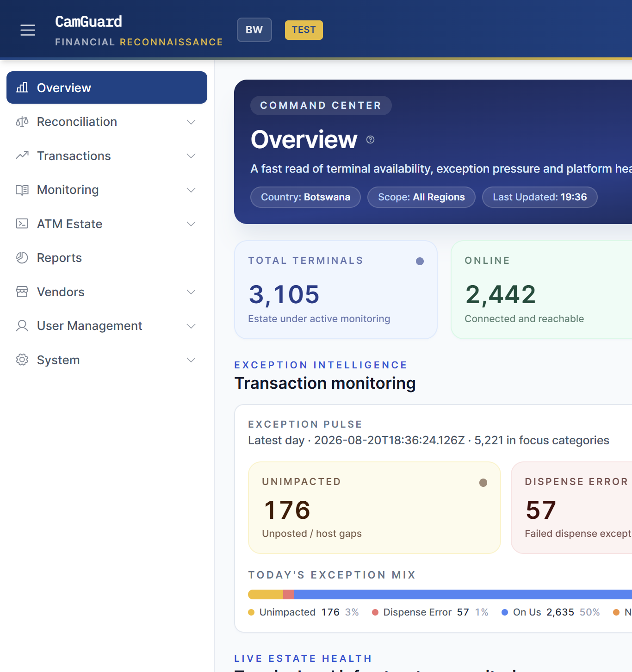
Task: Open the Reconciliation menu item
Action: coord(107,122)
